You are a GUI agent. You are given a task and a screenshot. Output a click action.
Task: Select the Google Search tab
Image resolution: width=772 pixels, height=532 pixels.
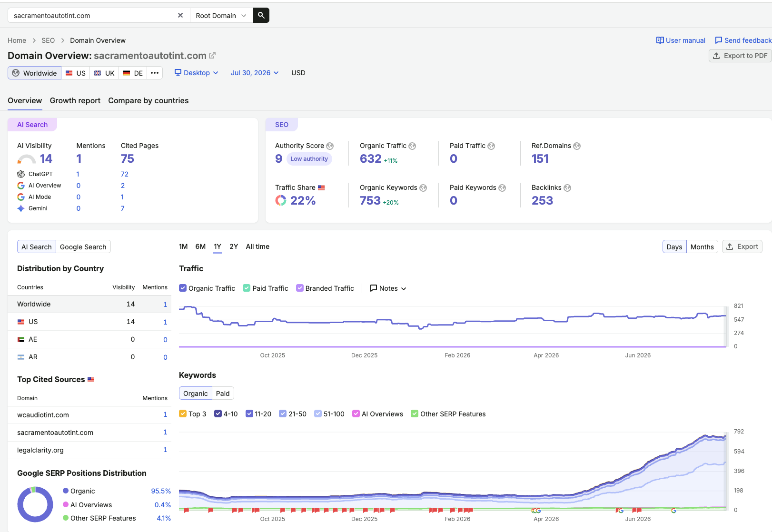pos(83,246)
